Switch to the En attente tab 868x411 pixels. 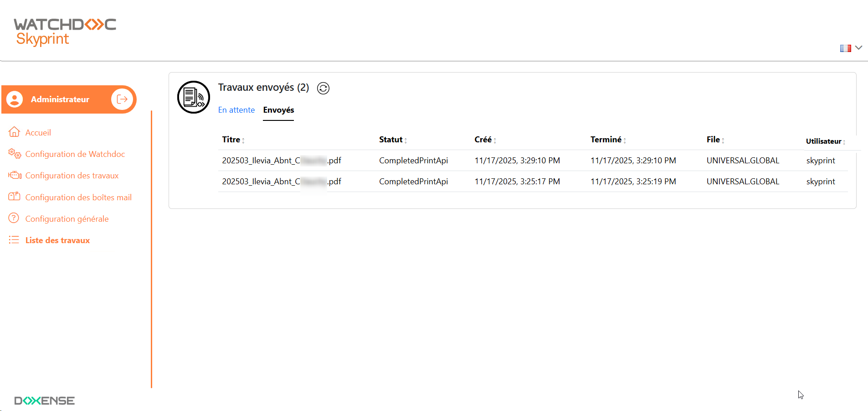point(236,110)
